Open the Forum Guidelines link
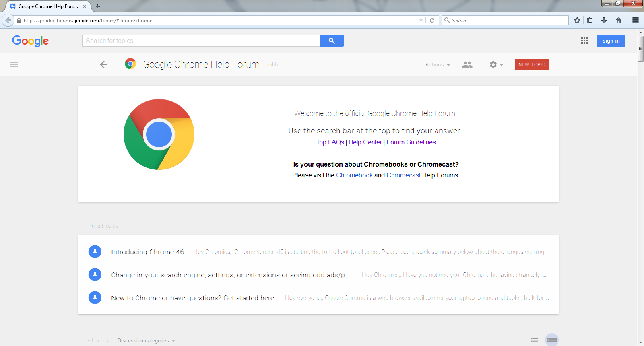 point(411,142)
